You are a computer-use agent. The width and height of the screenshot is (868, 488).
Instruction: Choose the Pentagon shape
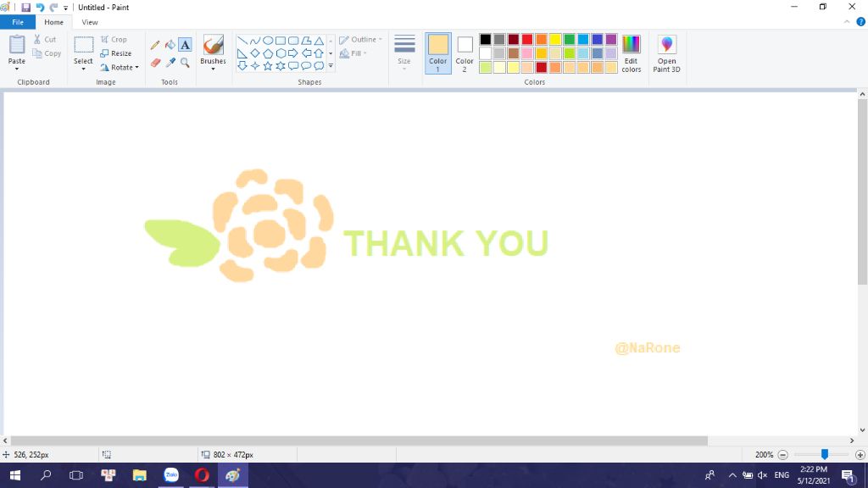267,53
